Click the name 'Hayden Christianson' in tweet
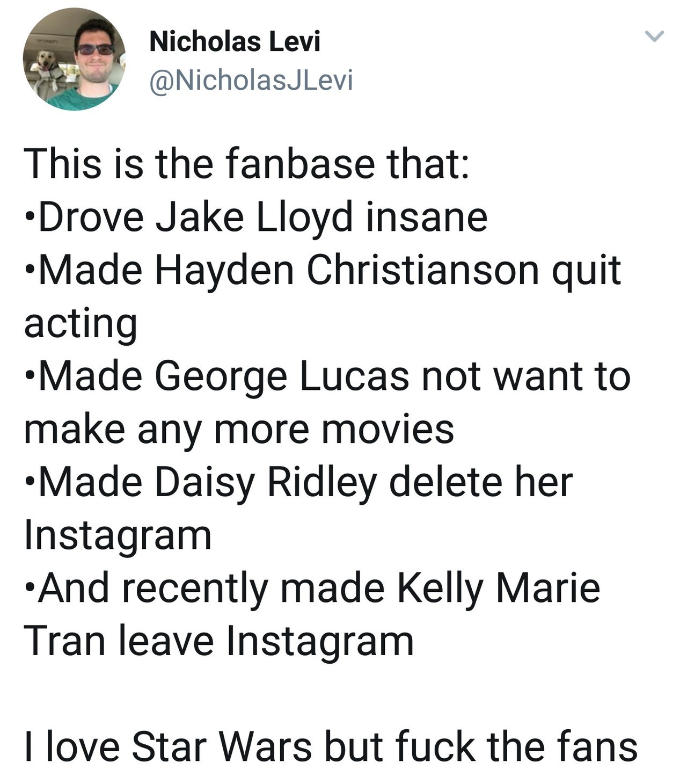 [x=347, y=270]
